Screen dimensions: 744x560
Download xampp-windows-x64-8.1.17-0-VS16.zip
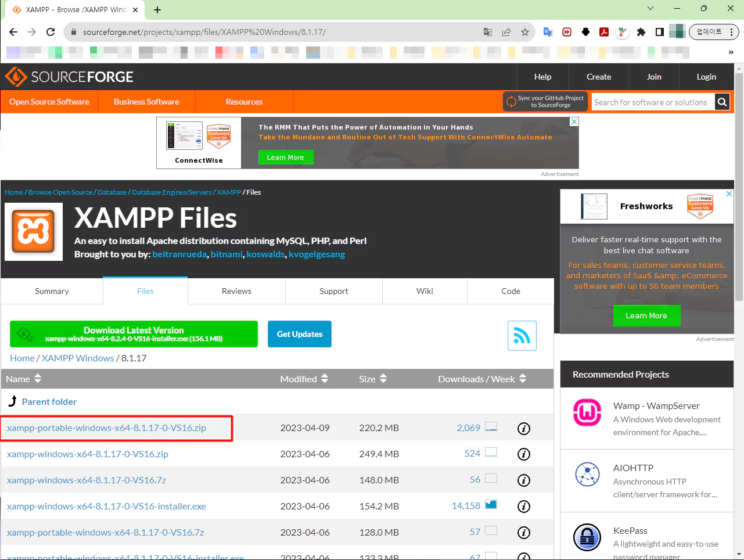tap(88, 454)
